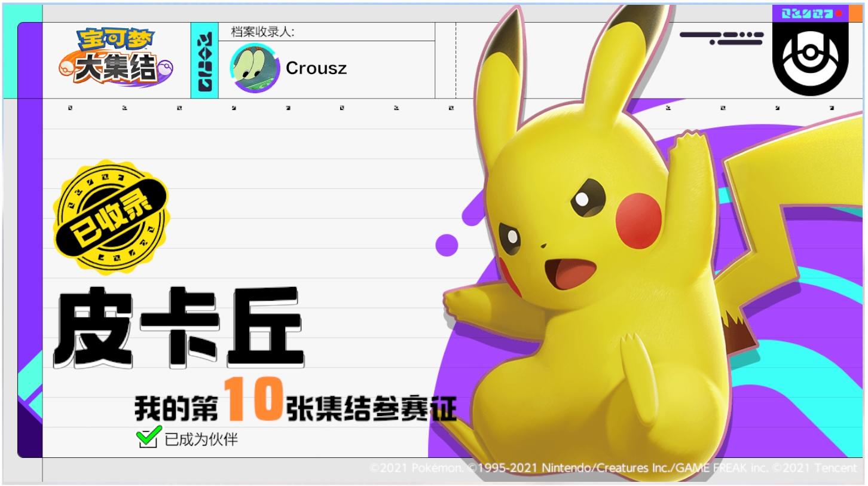Viewport: 868px width, 486px height.
Task: Select the username Crousz
Action: click(x=316, y=68)
